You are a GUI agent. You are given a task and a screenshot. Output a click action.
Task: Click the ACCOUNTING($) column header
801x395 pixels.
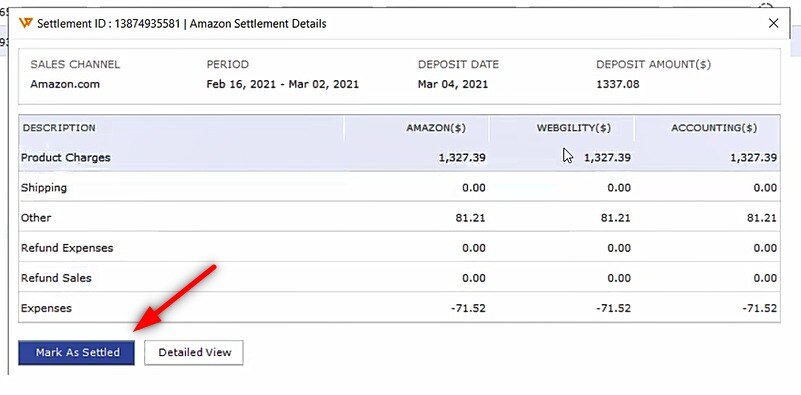click(714, 128)
